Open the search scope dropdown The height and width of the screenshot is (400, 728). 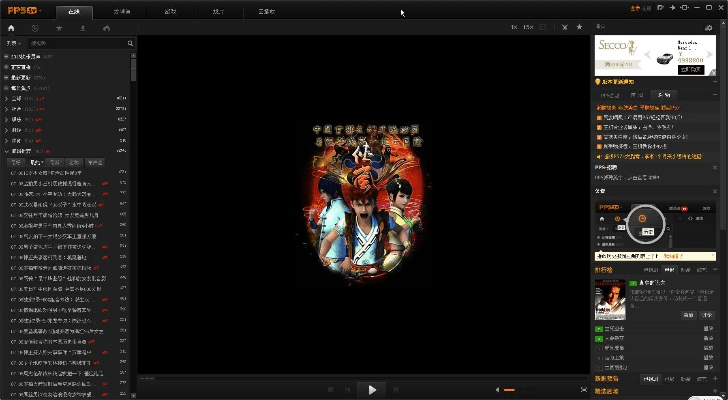tap(14, 44)
